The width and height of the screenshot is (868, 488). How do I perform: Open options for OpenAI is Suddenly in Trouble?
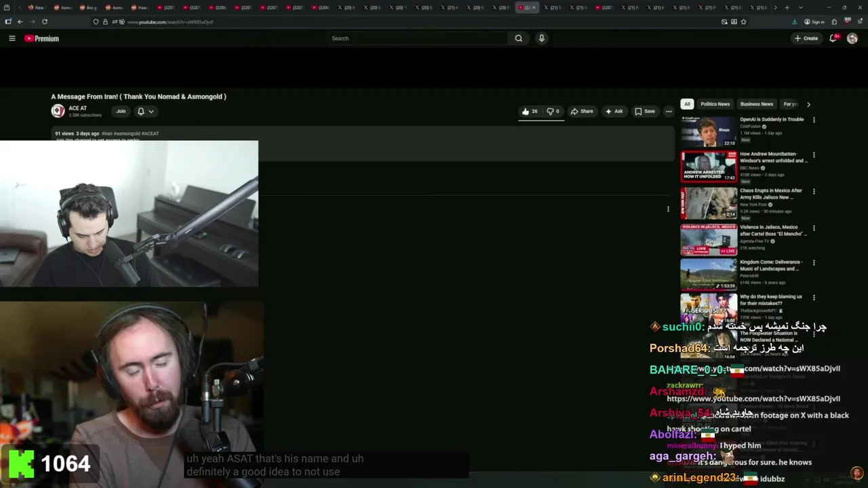tap(814, 120)
